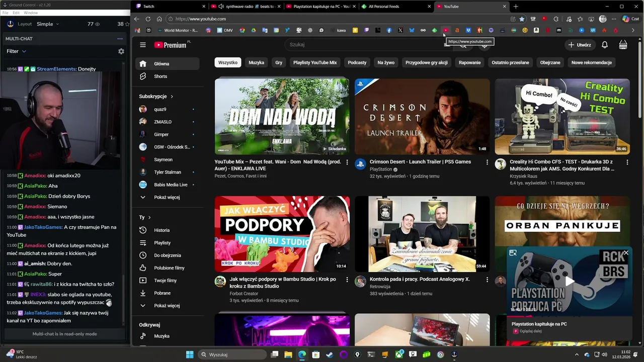The width and height of the screenshot is (644, 362).
Task: Close the mini player
Action: pos(626,253)
